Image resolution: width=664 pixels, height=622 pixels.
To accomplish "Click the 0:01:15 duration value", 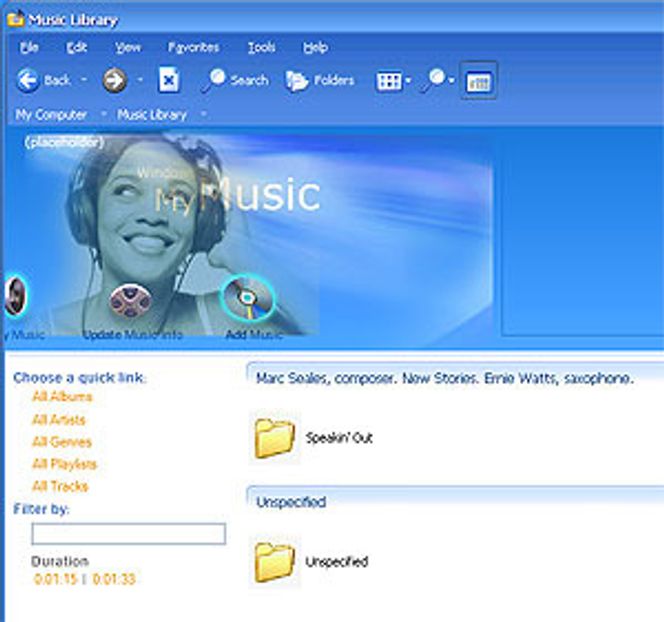I will pos(55,579).
